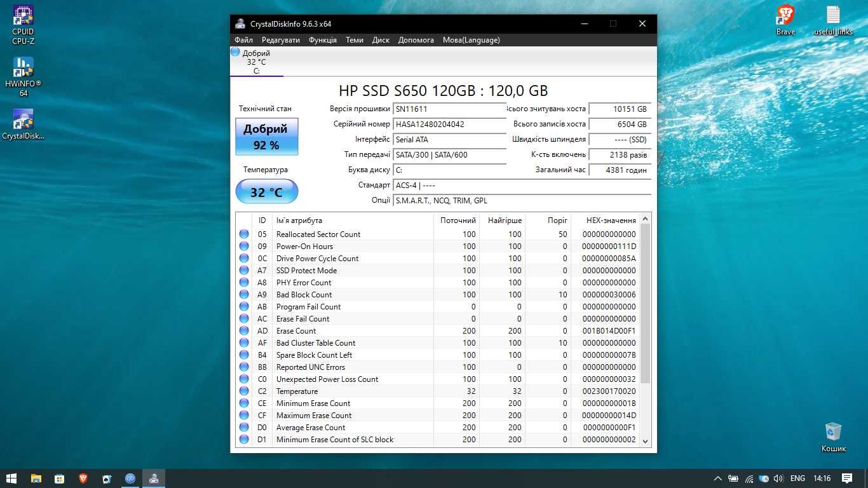868x488 pixels.
Task: Click the status icon for Bad Block Count
Action: click(x=244, y=294)
